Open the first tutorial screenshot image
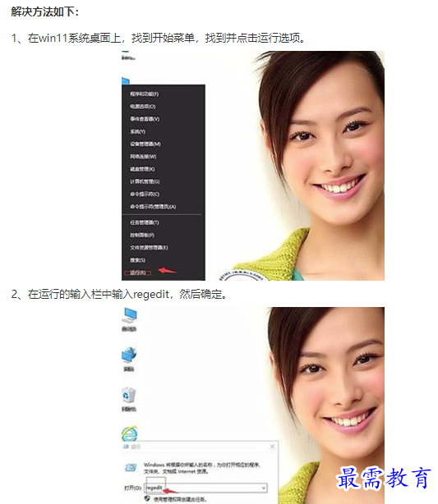Image resolution: width=438 pixels, height=504 pixels. point(253,166)
